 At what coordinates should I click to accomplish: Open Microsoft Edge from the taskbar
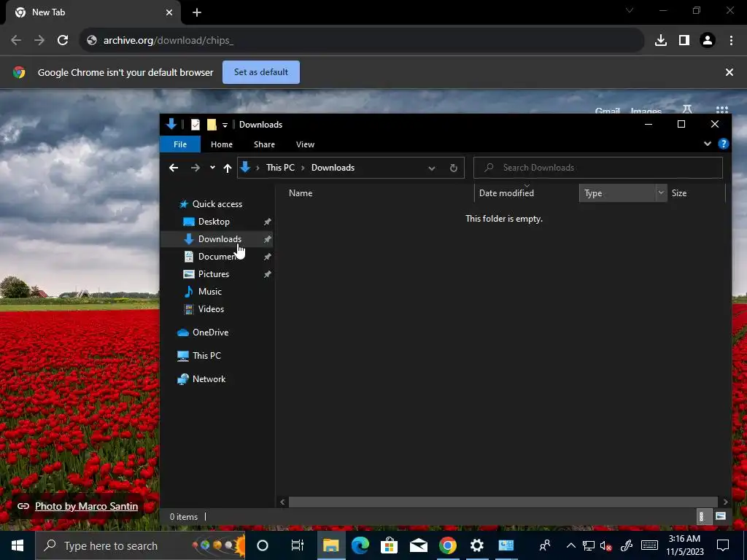pyautogui.click(x=360, y=545)
